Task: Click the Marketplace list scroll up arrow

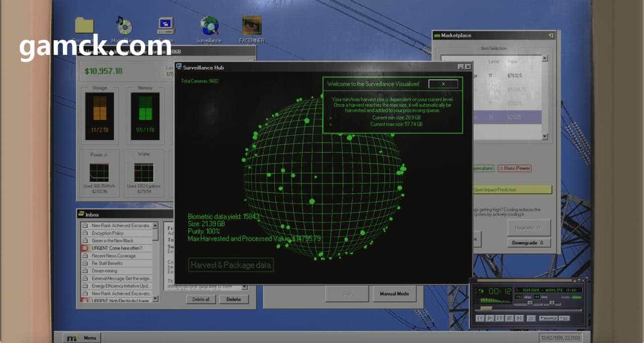Action: (544, 58)
